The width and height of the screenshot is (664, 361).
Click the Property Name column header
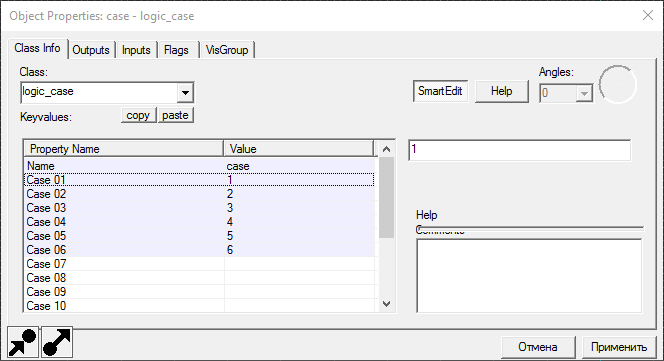[124, 149]
